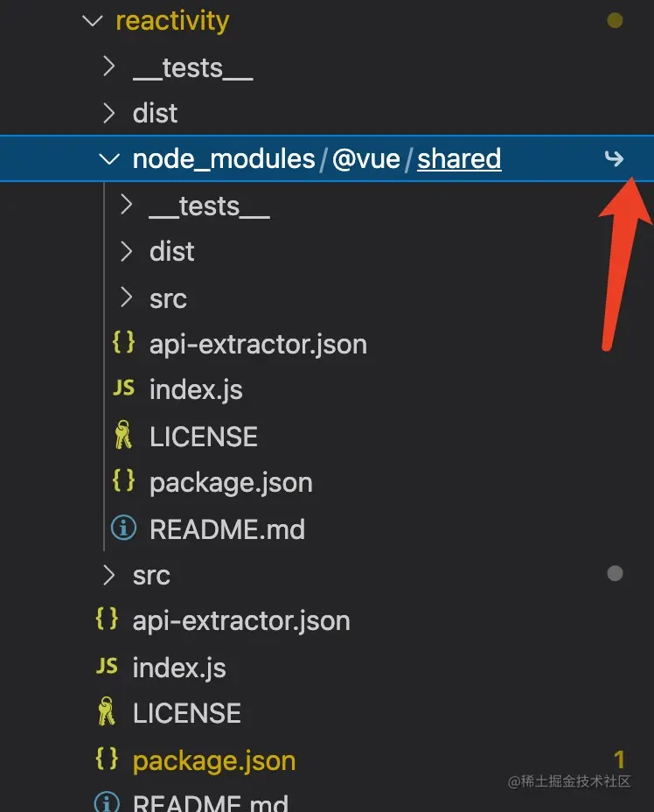Screen dimensions: 654x812
Task: Open api-extractor.json in the reactivity root
Action: (241, 621)
